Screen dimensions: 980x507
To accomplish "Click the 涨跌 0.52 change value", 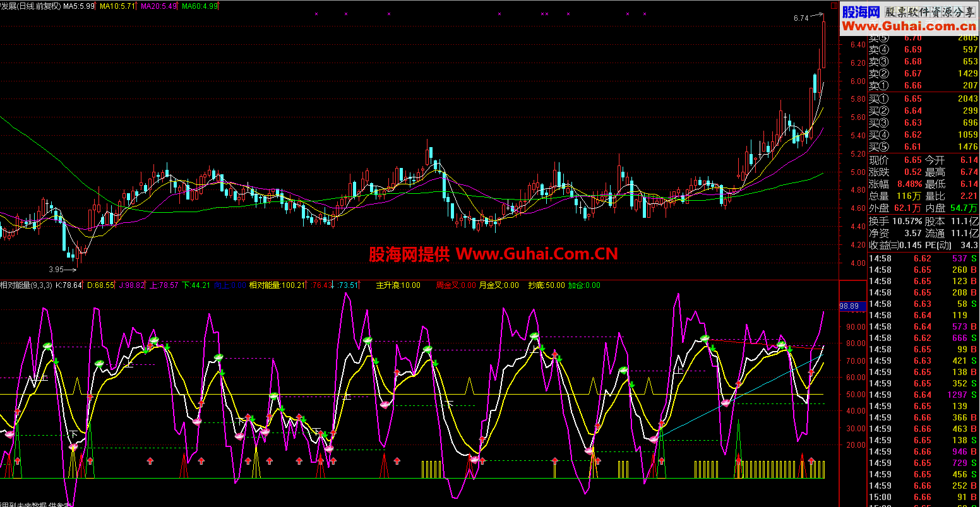I will point(913,172).
